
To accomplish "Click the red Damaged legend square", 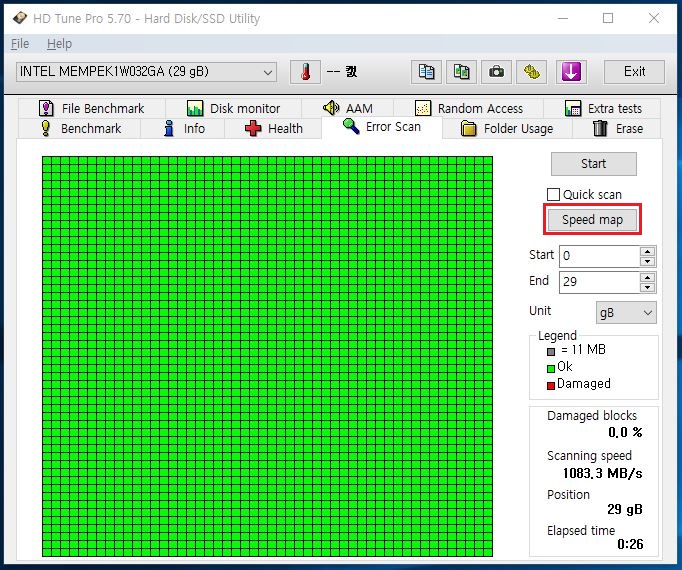I will (551, 386).
